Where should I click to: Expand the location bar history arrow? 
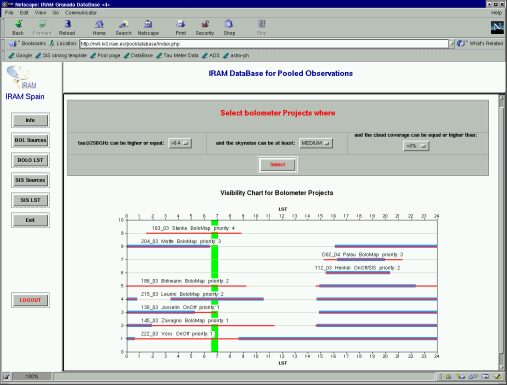pos(452,44)
